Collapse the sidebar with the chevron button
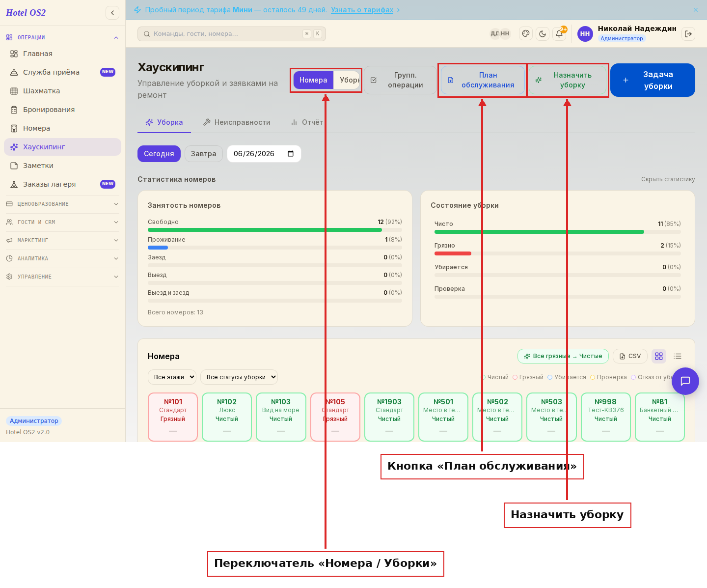This screenshot has width=707, height=588. pos(112,13)
